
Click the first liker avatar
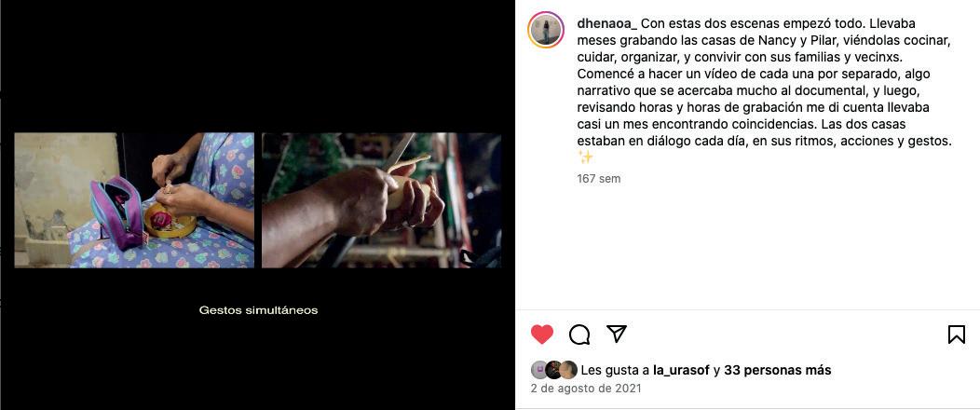coord(540,370)
